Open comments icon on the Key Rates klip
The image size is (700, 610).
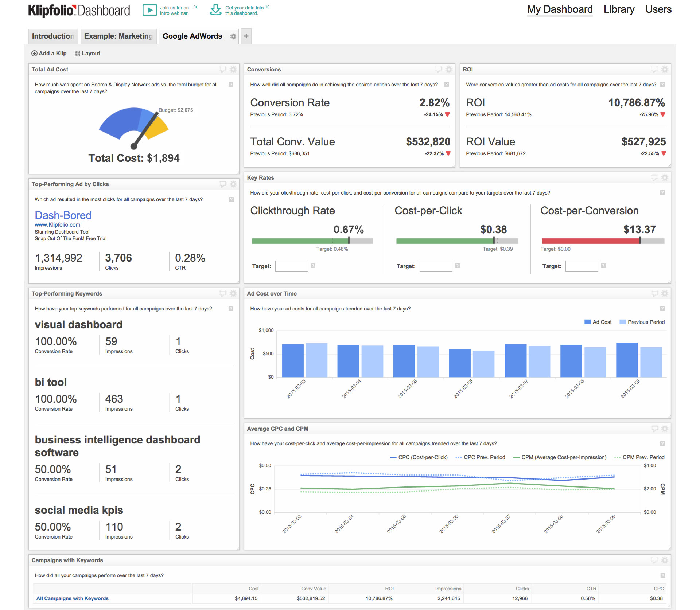655,177
